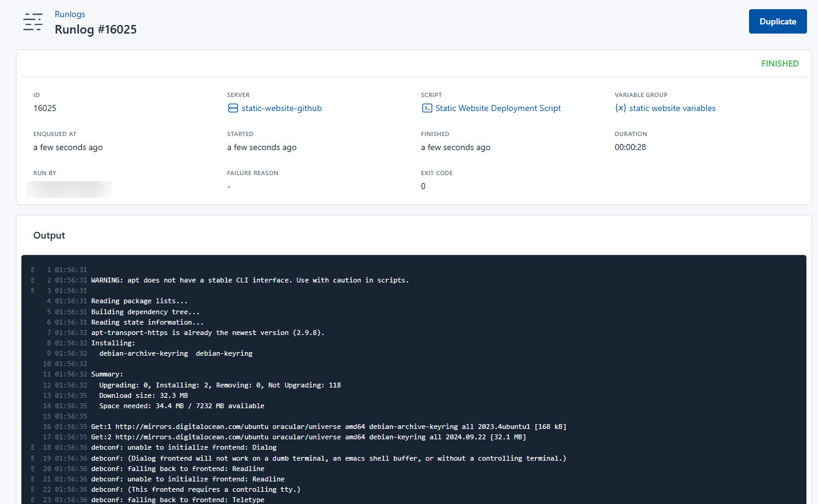Viewport: 818px width, 504px height.
Task: Click the E error marker on line 2
Action: point(32,279)
